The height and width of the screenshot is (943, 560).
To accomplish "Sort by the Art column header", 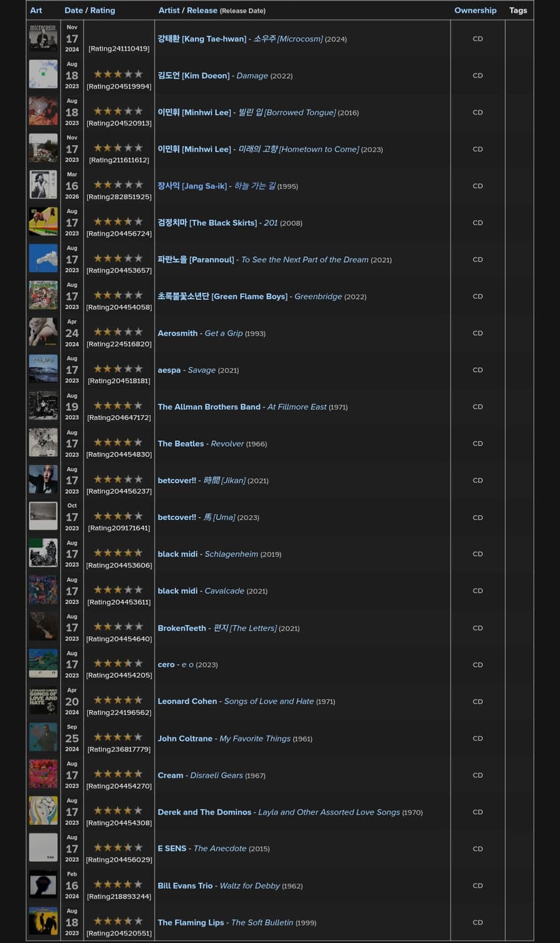I will [x=36, y=10].
